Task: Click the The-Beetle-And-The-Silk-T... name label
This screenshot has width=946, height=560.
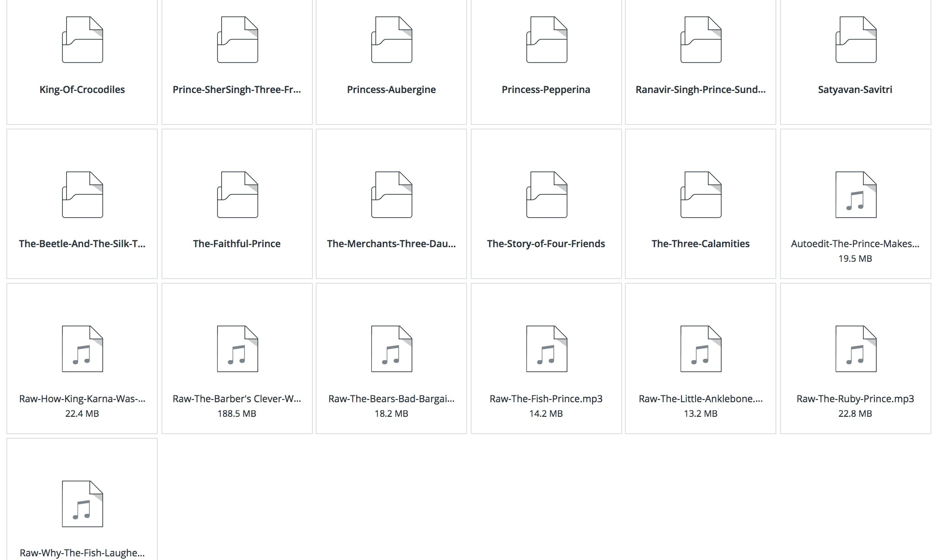Action: click(x=82, y=244)
